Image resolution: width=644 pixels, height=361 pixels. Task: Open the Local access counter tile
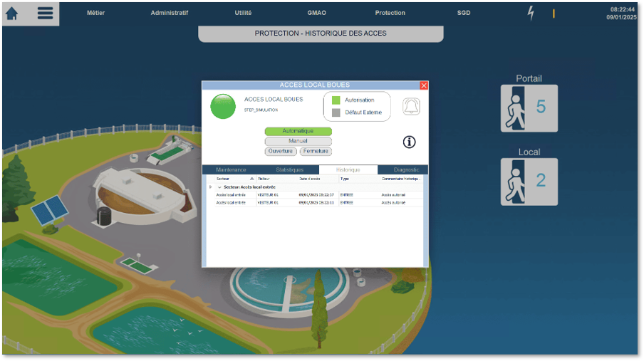coord(529,182)
